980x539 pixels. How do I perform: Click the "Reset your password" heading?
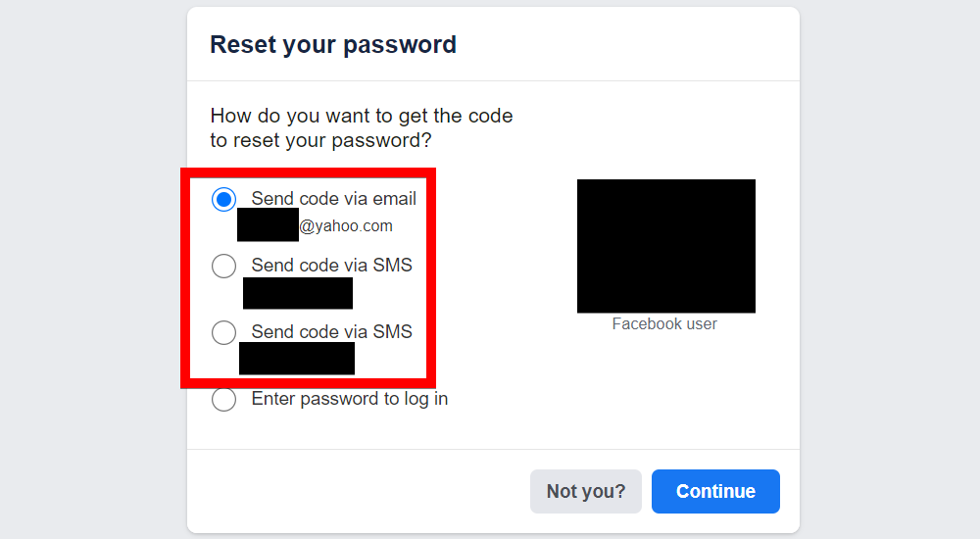point(333,44)
